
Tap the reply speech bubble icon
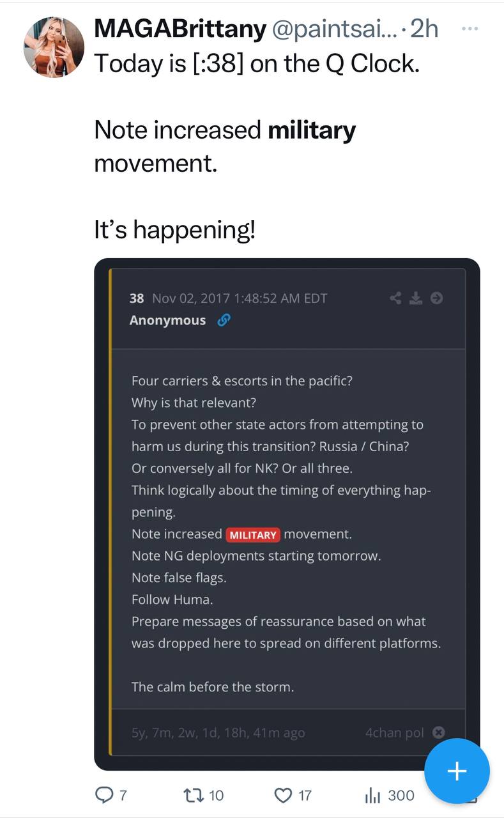coord(103,795)
